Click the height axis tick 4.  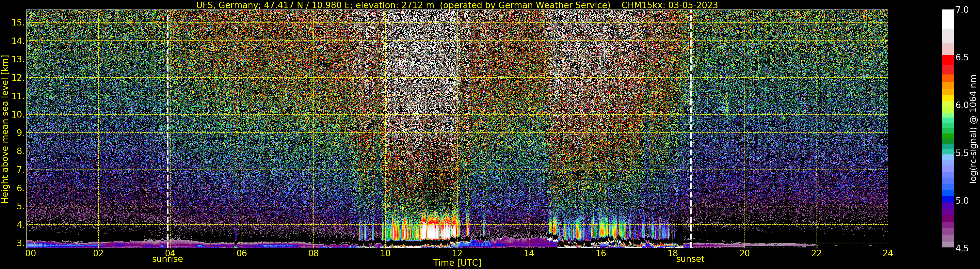[20, 225]
